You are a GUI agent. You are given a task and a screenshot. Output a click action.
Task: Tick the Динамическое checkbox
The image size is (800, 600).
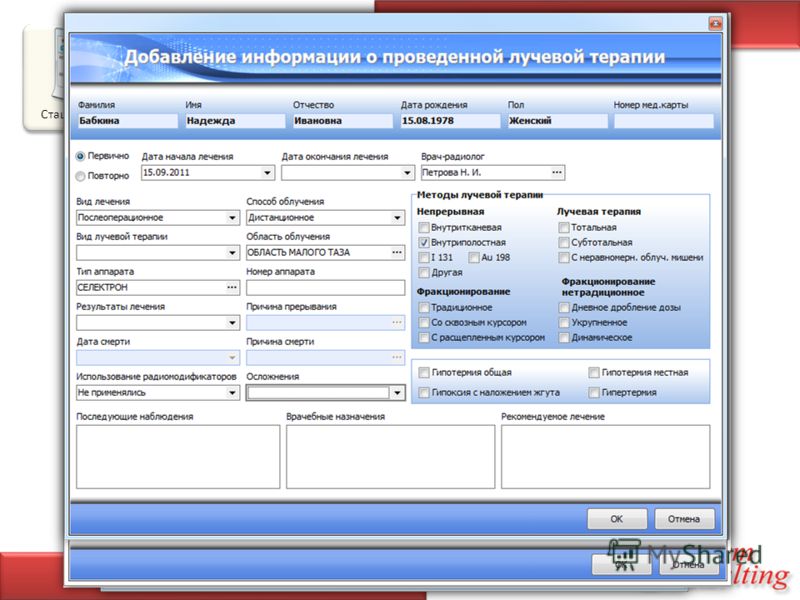[564, 338]
